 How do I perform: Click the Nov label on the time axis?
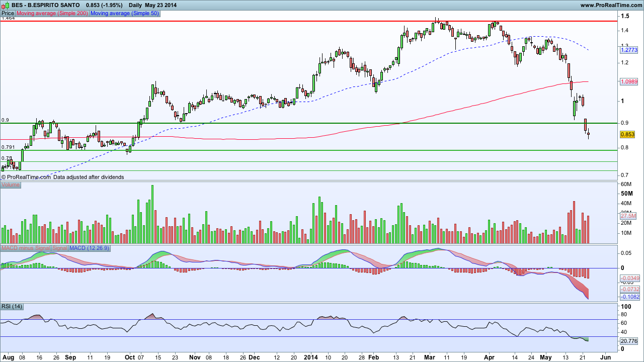195,357
